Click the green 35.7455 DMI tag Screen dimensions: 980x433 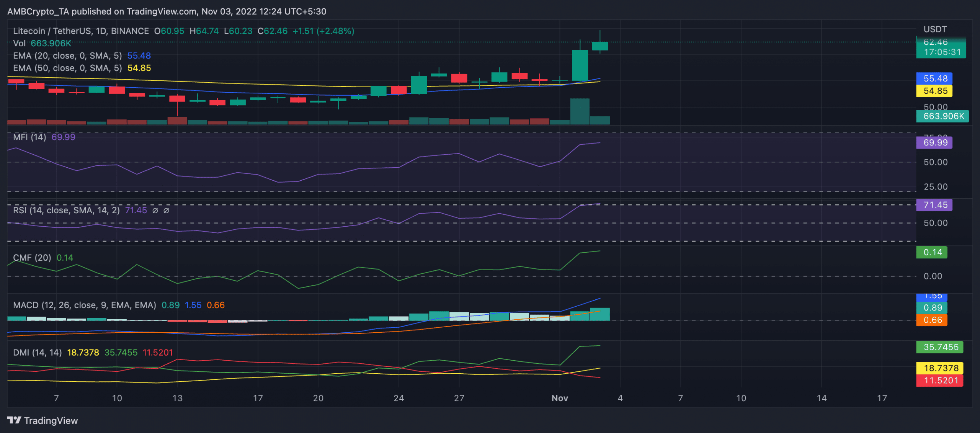(940, 347)
